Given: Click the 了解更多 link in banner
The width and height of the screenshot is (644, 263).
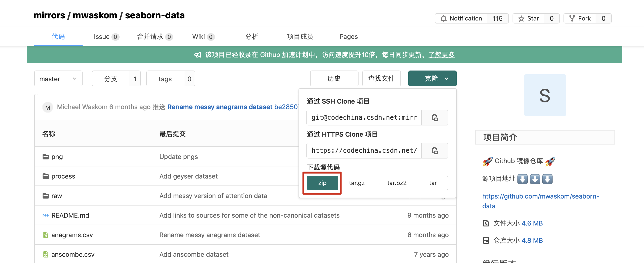Looking at the screenshot, I should 442,55.
